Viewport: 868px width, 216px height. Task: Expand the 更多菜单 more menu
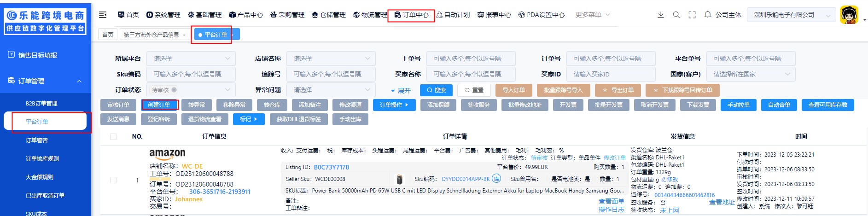(592, 15)
